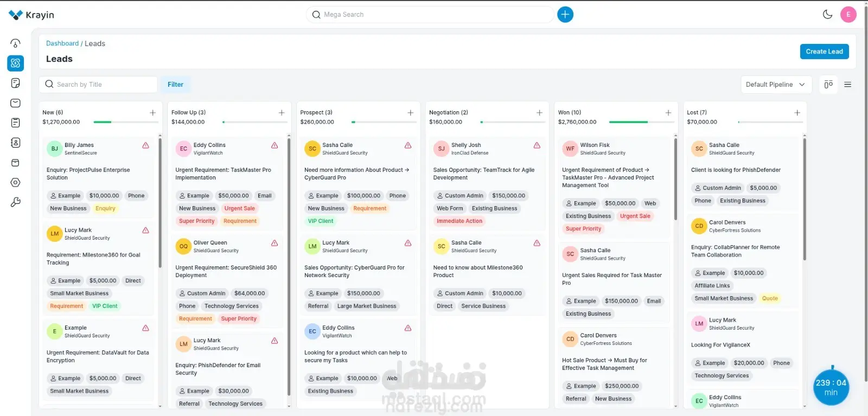The height and width of the screenshot is (416, 868).
Task: Click the blue plus quick-create button
Action: [x=565, y=15]
